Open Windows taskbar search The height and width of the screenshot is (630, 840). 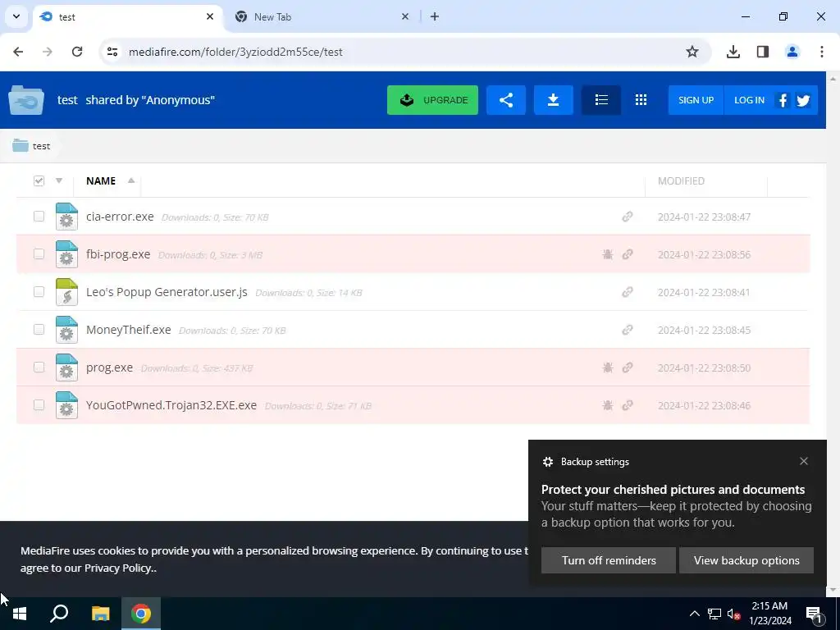[59, 614]
